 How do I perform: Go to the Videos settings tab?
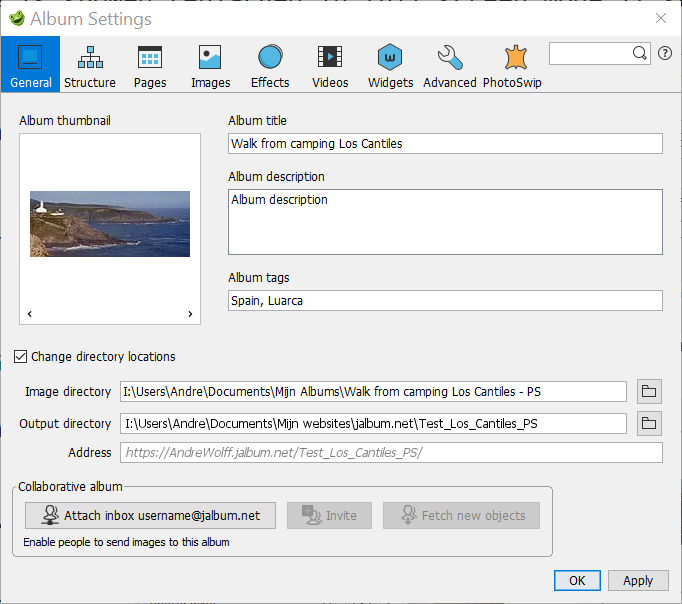pyautogui.click(x=330, y=66)
